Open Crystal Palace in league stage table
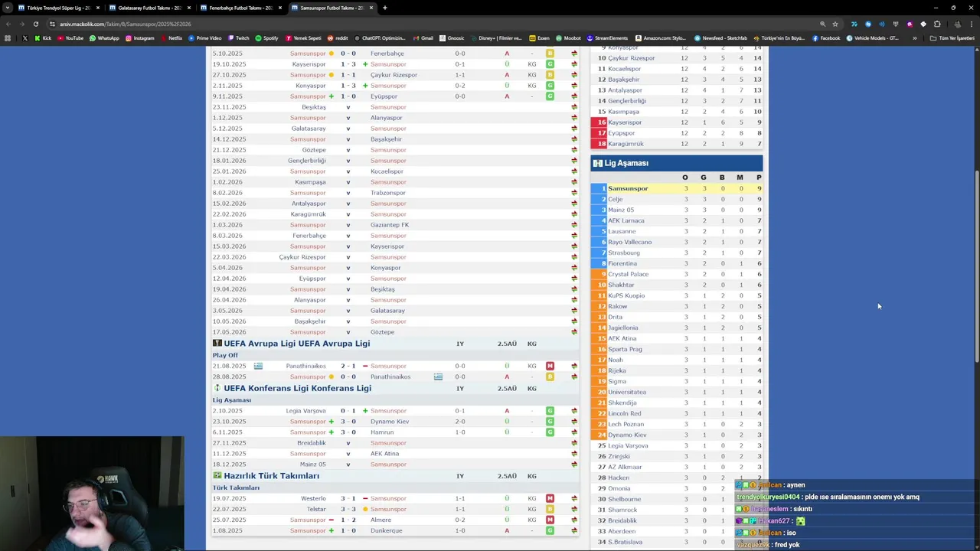This screenshot has height=551, width=980. pos(628,274)
